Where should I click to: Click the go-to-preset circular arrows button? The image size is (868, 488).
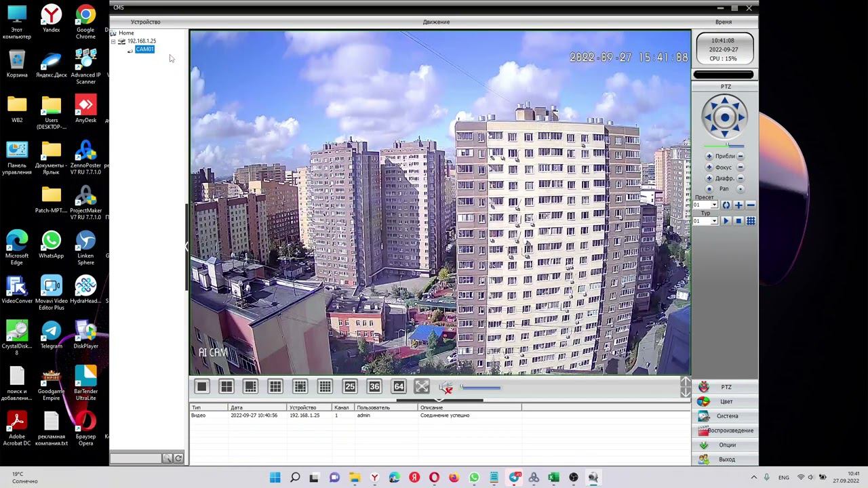726,205
